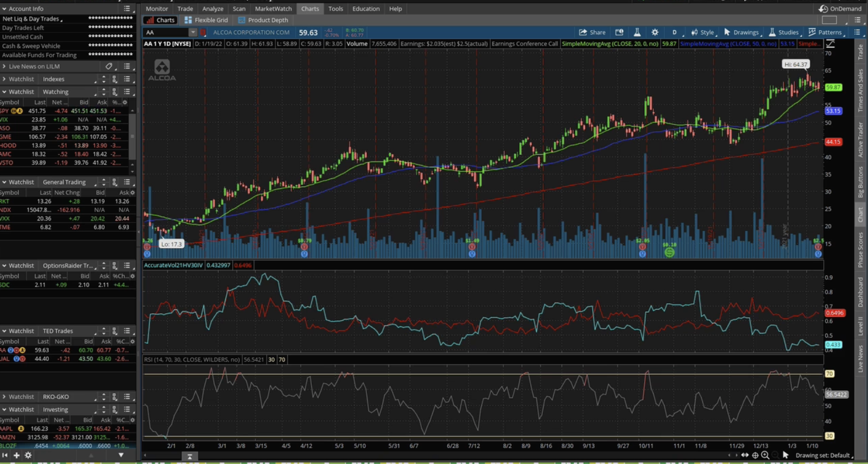Collapse the Watching watchlist section
868x464 pixels.
[x=5, y=92]
